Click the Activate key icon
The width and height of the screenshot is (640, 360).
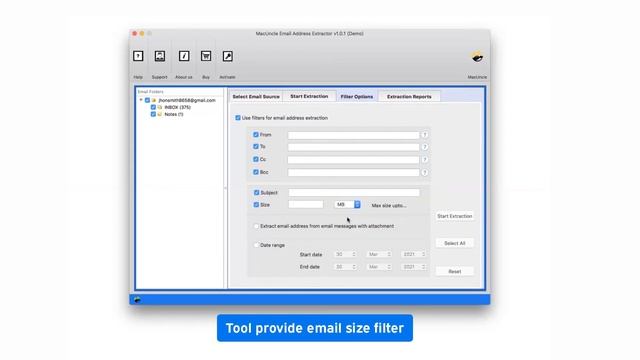point(227,56)
